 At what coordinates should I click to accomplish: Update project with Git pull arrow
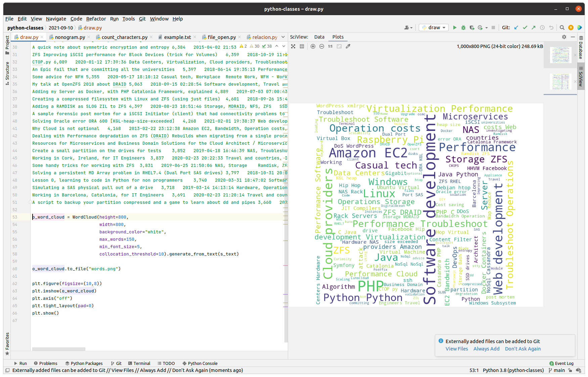click(516, 28)
